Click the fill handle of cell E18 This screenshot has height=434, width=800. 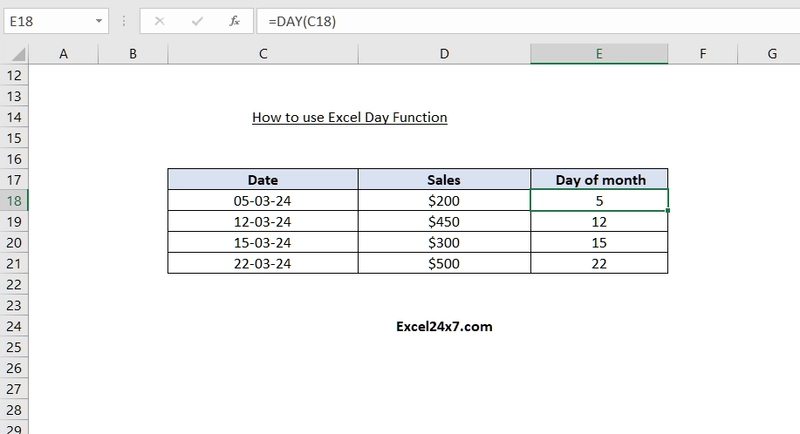[668, 211]
